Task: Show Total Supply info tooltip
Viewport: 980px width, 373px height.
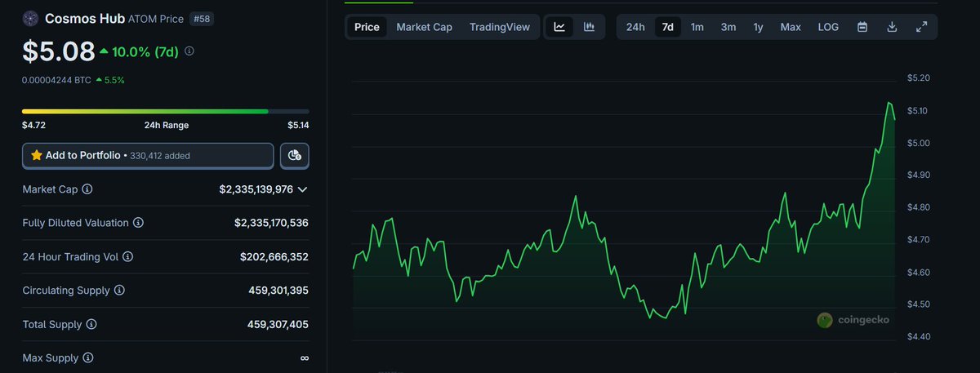Action: pyautogui.click(x=91, y=324)
